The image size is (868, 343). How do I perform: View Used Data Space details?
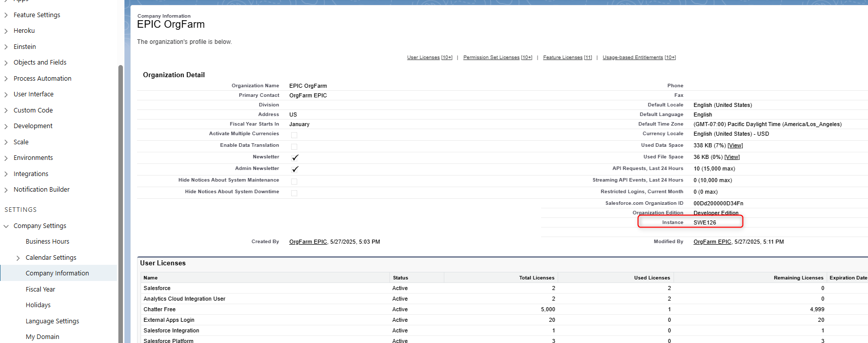[735, 146]
